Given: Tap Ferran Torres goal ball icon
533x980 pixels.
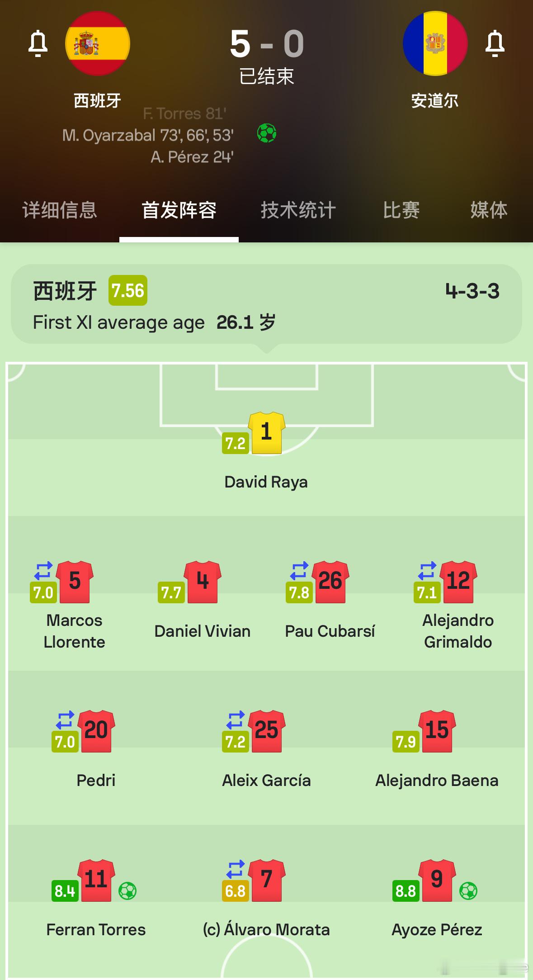Looking at the screenshot, I should [127, 890].
